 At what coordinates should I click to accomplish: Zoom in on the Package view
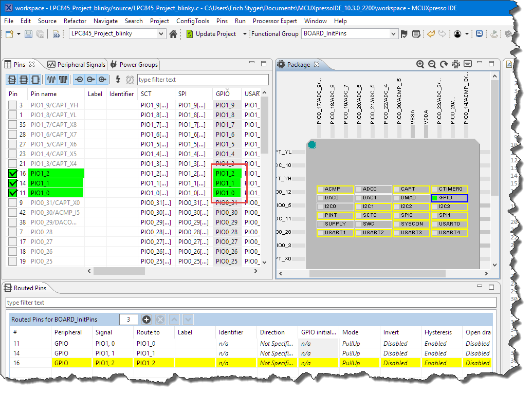coord(420,64)
